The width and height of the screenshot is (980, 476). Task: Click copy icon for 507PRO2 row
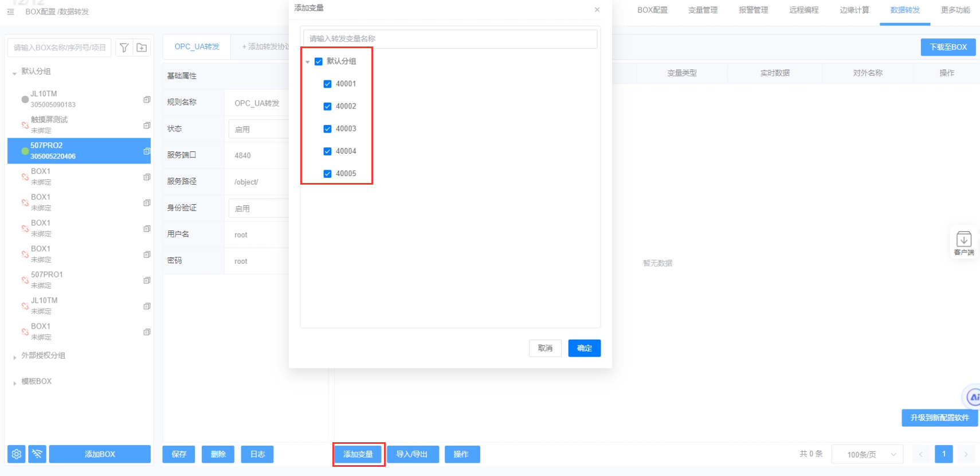pos(147,151)
